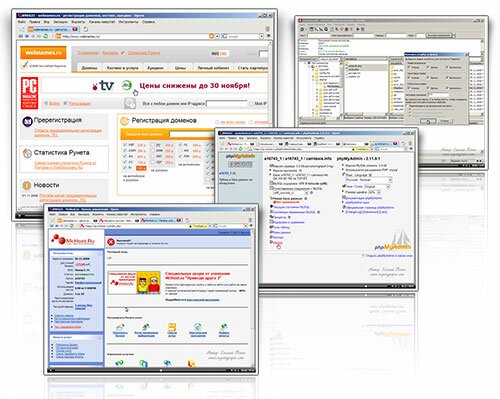Click the Пререгистрация heading link
The height and width of the screenshot is (399, 500).
pos(57,120)
